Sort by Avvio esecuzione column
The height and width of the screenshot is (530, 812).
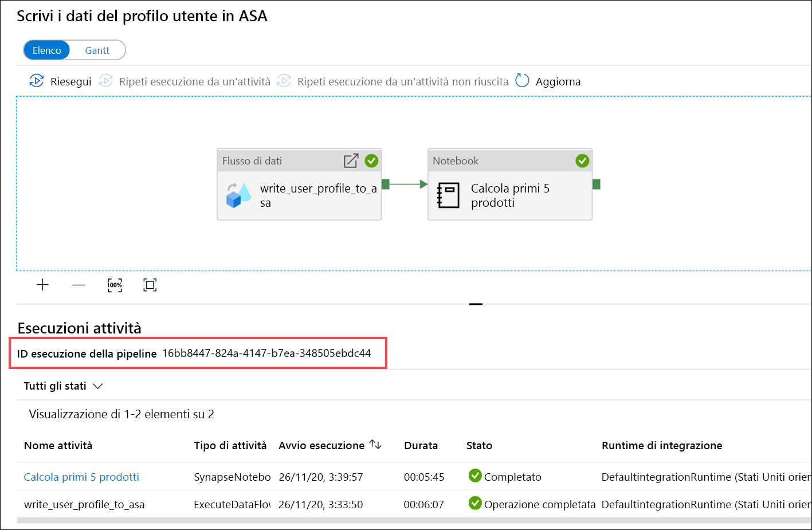tap(321, 446)
